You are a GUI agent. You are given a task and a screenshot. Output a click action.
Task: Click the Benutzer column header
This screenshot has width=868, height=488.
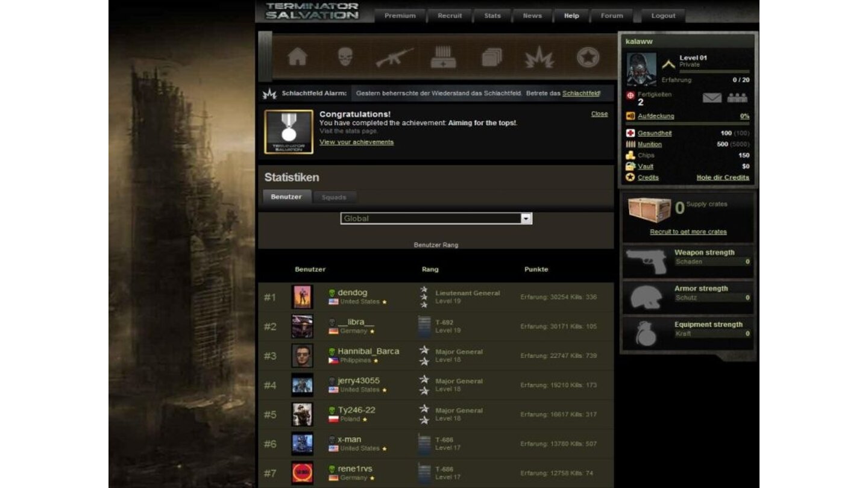[x=310, y=269]
